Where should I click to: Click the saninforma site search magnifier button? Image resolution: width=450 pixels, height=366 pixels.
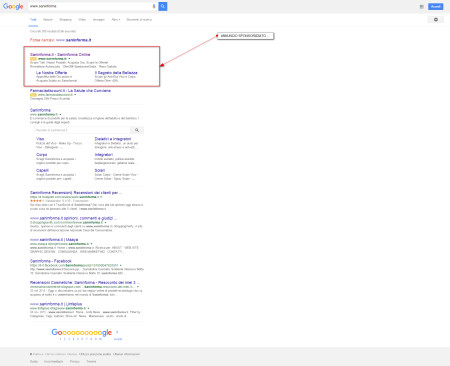click(x=137, y=130)
